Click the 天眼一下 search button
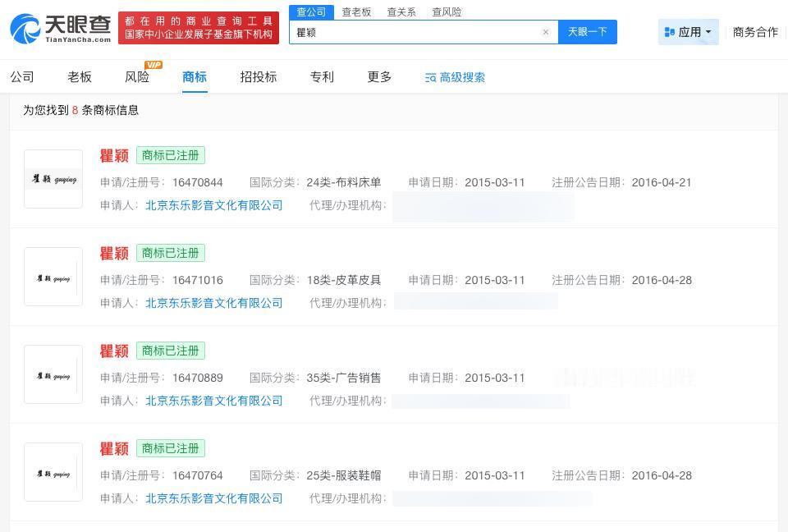This screenshot has height=532, width=788. click(588, 32)
